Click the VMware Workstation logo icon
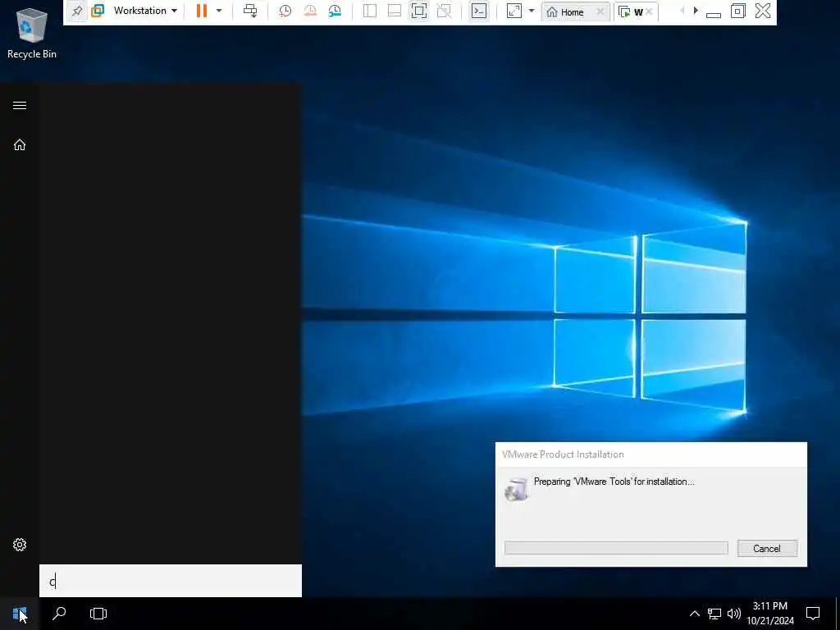The width and height of the screenshot is (840, 630). click(x=98, y=11)
